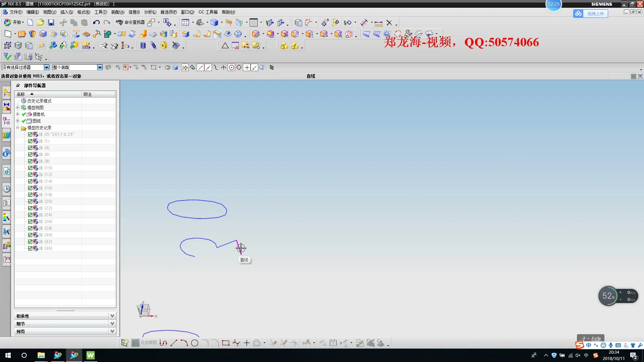Open the 插入(S) menu
644x362 pixels.
coord(66,12)
